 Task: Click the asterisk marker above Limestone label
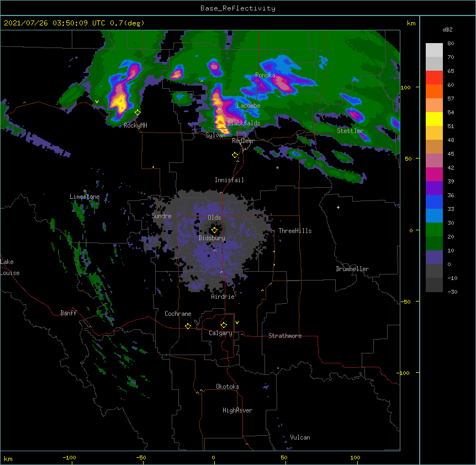[84, 191]
